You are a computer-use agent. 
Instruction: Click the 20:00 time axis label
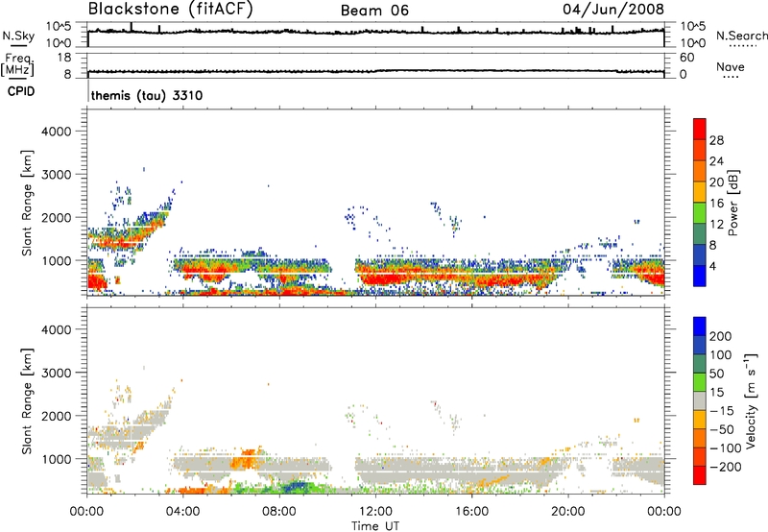coord(567,512)
